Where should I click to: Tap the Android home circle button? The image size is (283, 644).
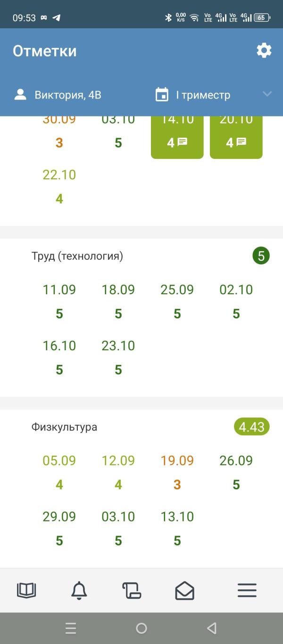click(141, 628)
